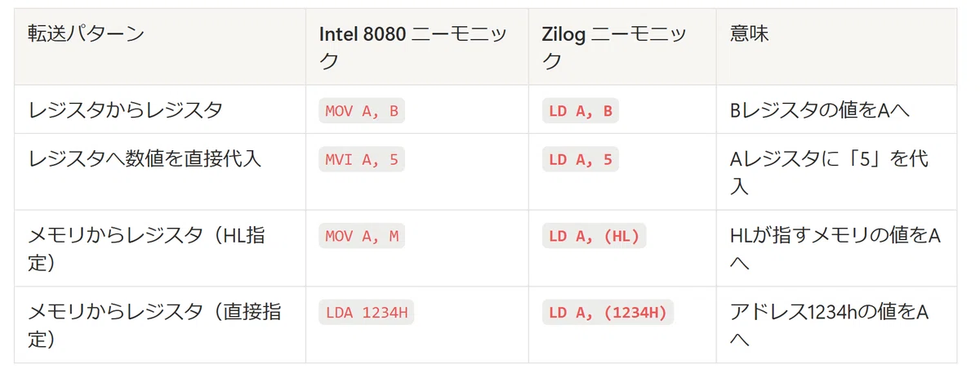The image size is (980, 378).
Task: Click the メモリからレジスタ（直接指定）cell
Action: coord(160,325)
